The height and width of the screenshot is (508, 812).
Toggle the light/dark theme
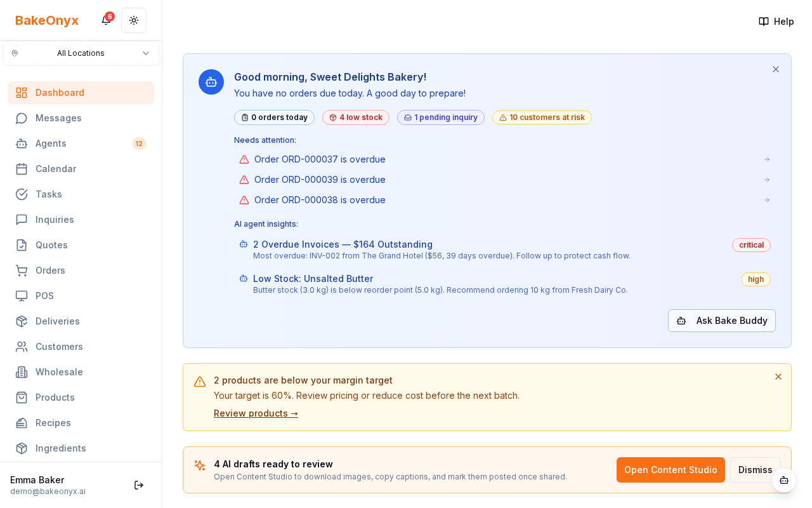pyautogui.click(x=134, y=20)
